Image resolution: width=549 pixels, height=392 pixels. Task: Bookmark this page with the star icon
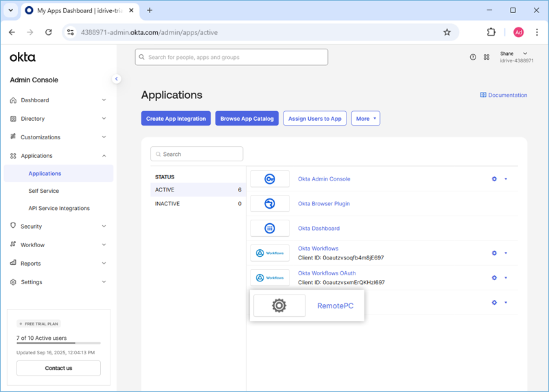tap(447, 32)
